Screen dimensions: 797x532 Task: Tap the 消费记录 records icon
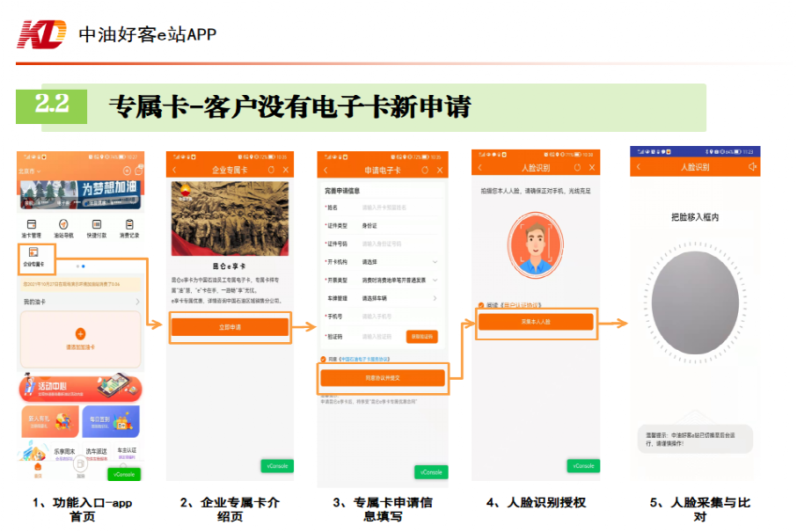pos(128,229)
